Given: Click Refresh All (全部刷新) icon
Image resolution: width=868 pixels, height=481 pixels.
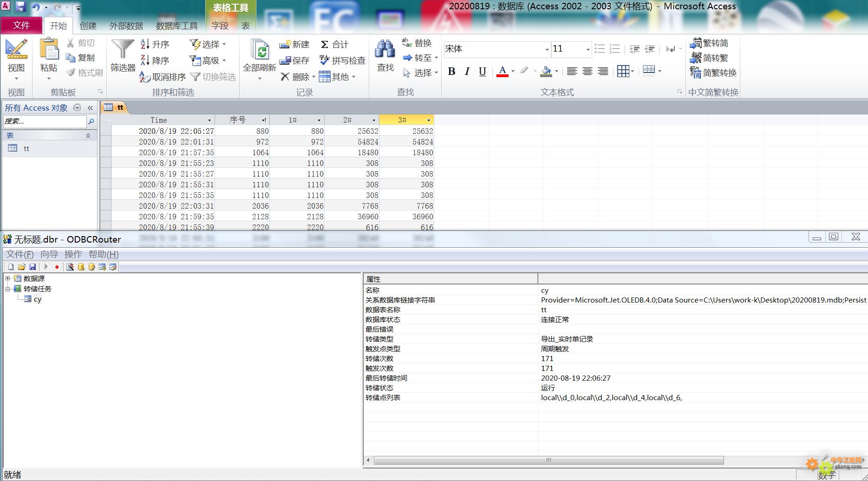Looking at the screenshot, I should coord(259,50).
